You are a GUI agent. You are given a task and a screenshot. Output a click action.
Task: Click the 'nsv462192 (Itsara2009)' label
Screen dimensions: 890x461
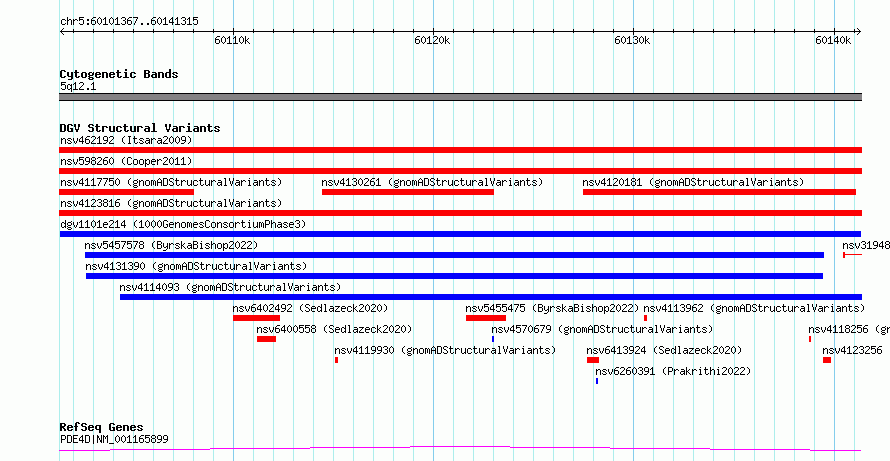coord(126,140)
